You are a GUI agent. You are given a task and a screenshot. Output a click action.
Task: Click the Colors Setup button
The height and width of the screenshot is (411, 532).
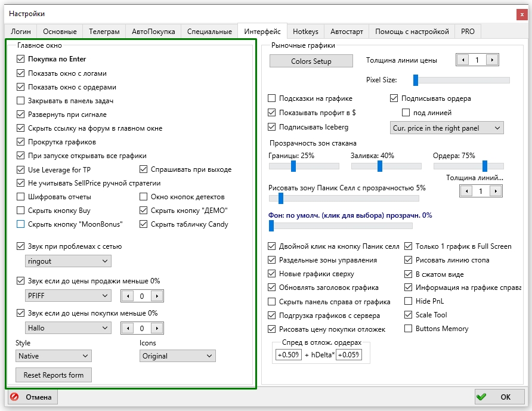311,61
